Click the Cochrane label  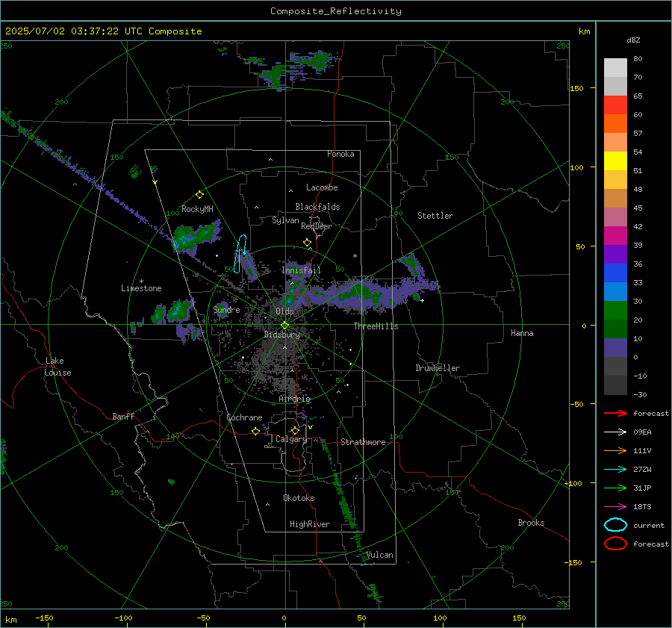click(244, 417)
